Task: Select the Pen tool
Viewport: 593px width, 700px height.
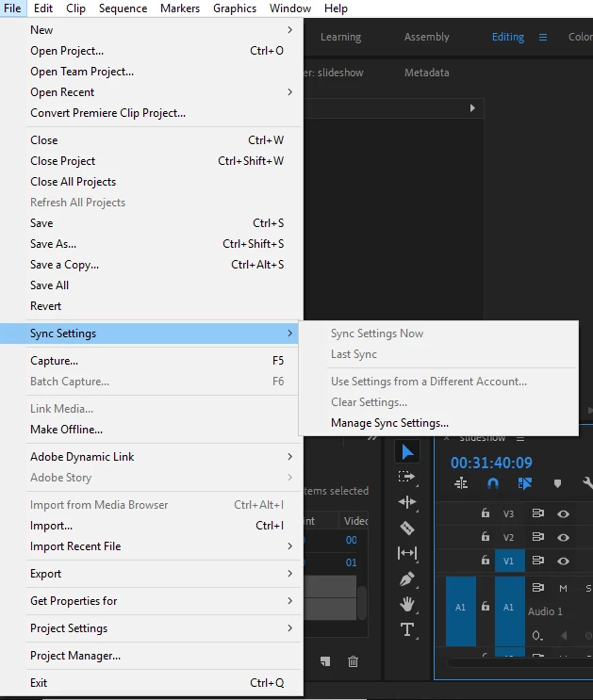Action: tap(406, 579)
